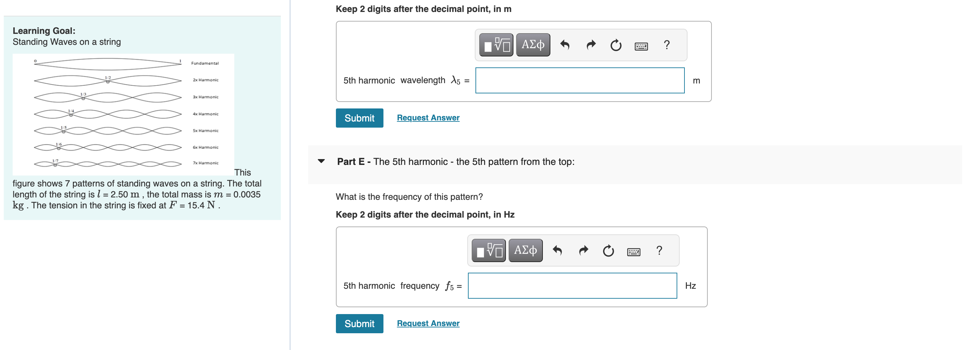Reset the wavelength answer field
980x350 pixels.
pos(616,44)
